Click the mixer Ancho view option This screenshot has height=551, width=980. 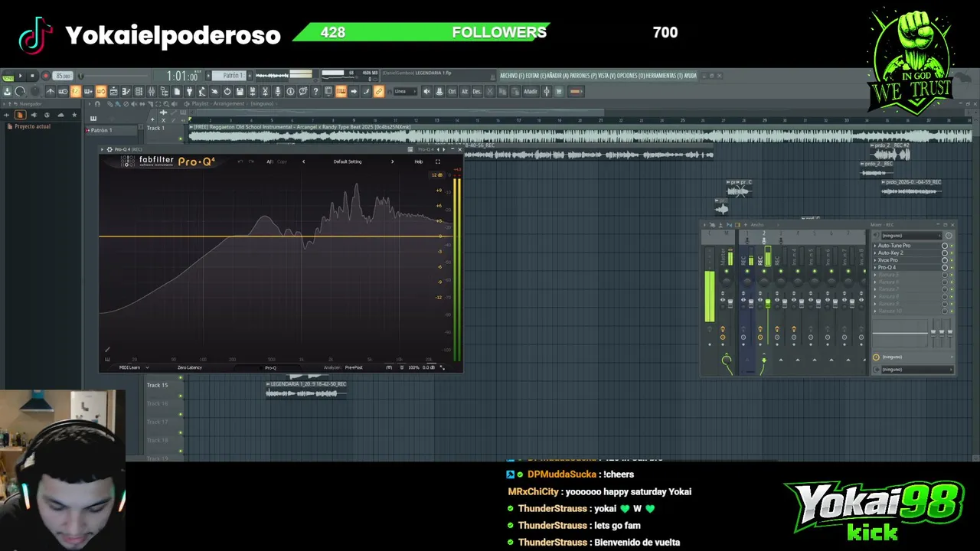point(757,225)
